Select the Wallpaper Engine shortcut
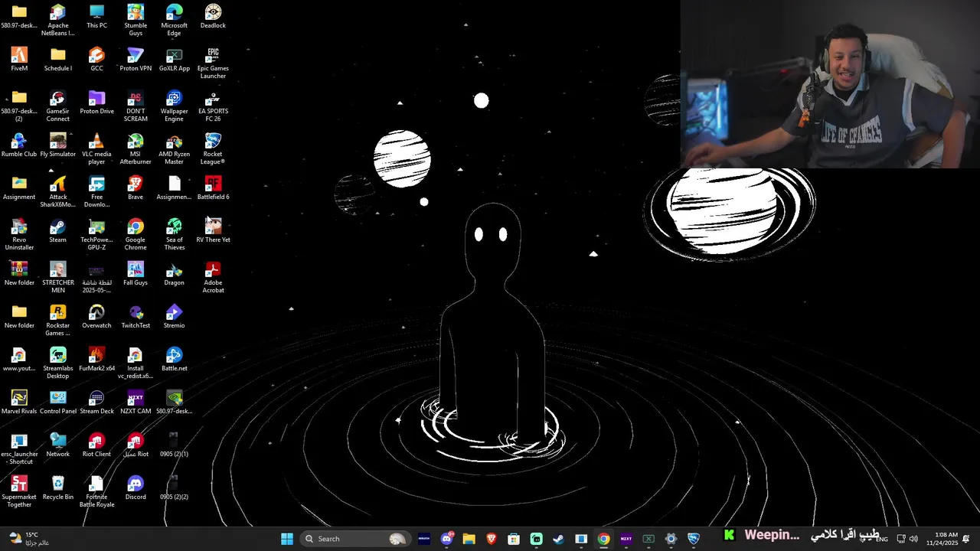The width and height of the screenshot is (980, 551). [x=174, y=106]
